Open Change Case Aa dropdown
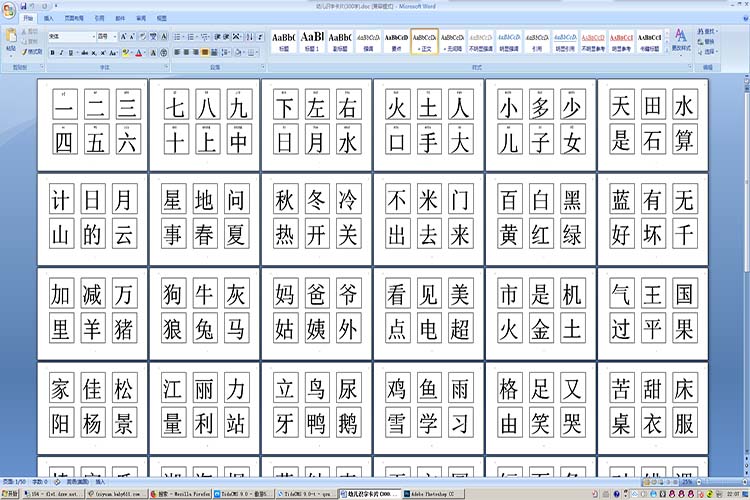Image resolution: width=750 pixels, height=500 pixels. (x=113, y=53)
